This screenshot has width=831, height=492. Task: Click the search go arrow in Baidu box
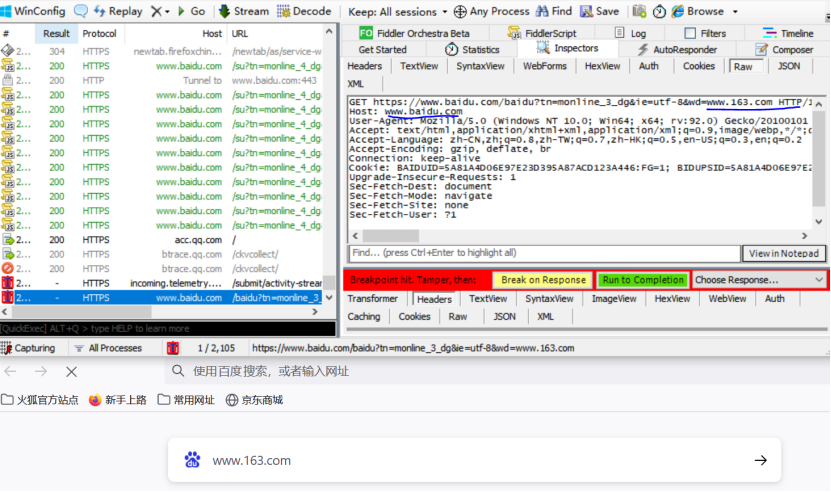pyautogui.click(x=761, y=460)
